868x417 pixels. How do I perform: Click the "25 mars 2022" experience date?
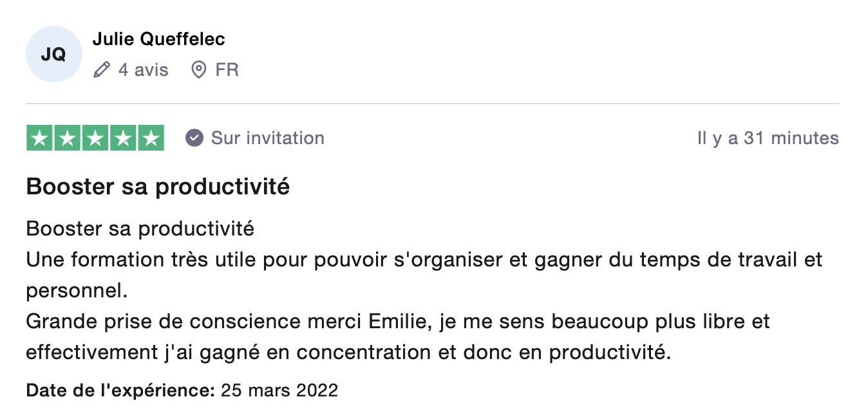pyautogui.click(x=279, y=390)
